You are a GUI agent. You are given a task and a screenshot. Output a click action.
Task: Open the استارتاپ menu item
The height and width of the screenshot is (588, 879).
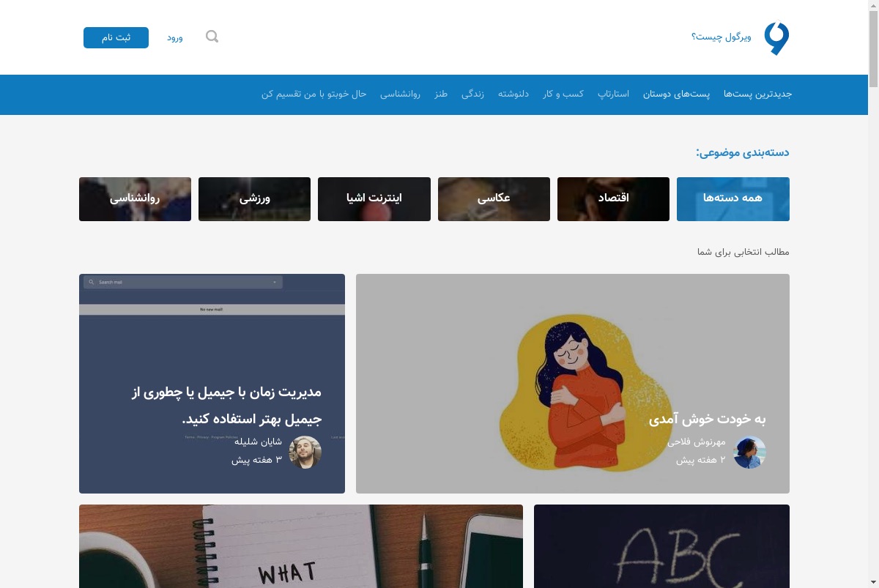613,94
